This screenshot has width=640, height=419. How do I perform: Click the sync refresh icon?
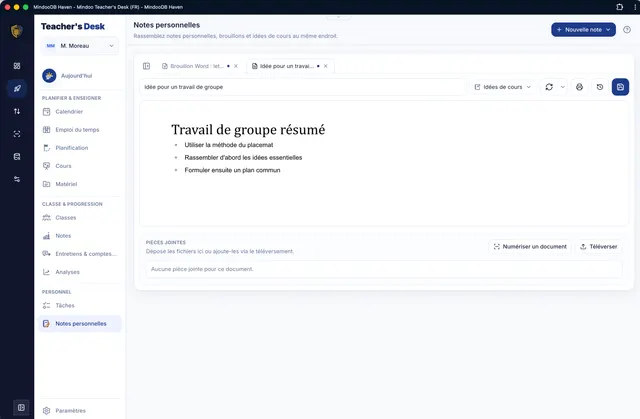[549, 87]
